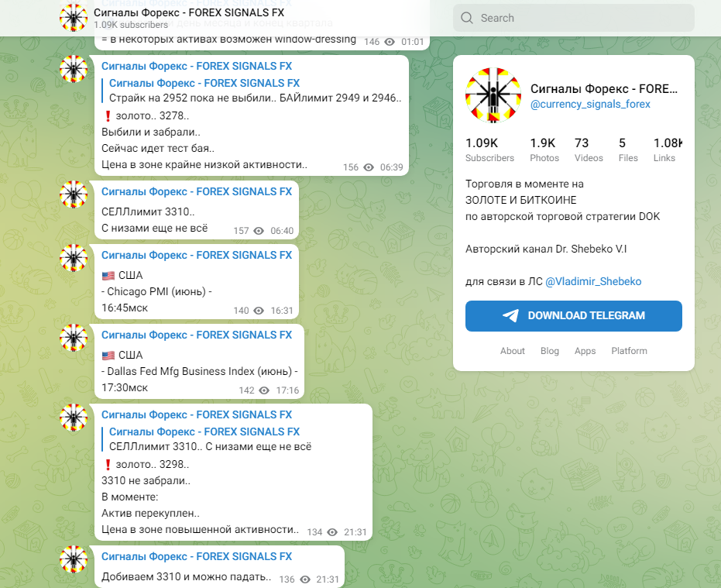
Task: Click the DOWNLOAD TELEGRAM button
Action: (573, 316)
